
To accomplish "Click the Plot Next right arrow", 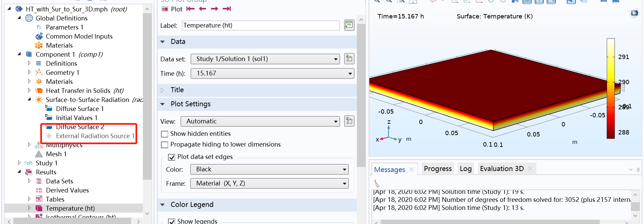I will pyautogui.click(x=215, y=9).
